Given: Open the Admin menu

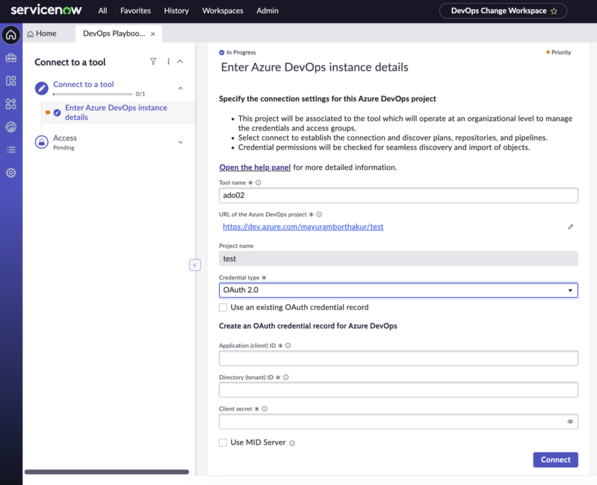Looking at the screenshot, I should click(267, 11).
